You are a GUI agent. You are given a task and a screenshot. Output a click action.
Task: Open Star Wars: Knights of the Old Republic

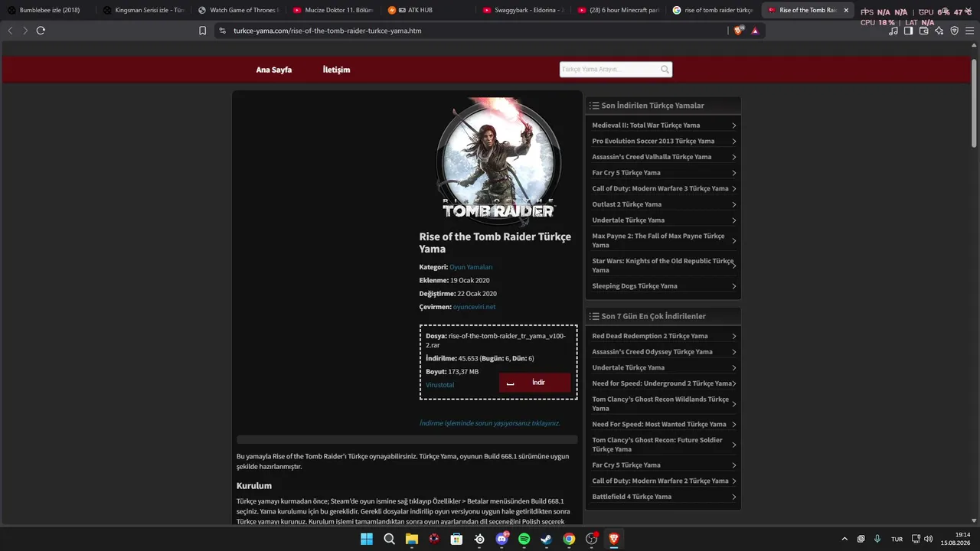coord(662,266)
